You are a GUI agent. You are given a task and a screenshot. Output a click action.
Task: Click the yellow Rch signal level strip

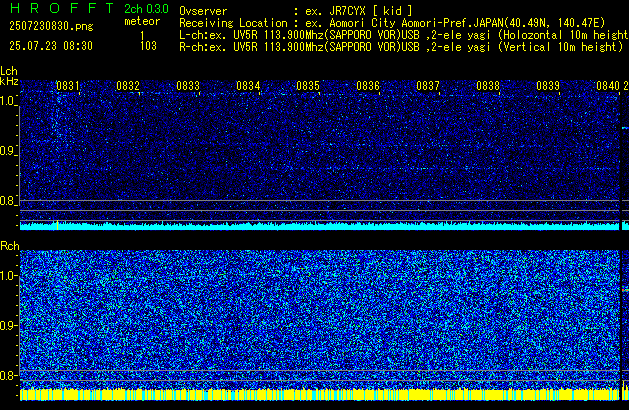(319, 394)
